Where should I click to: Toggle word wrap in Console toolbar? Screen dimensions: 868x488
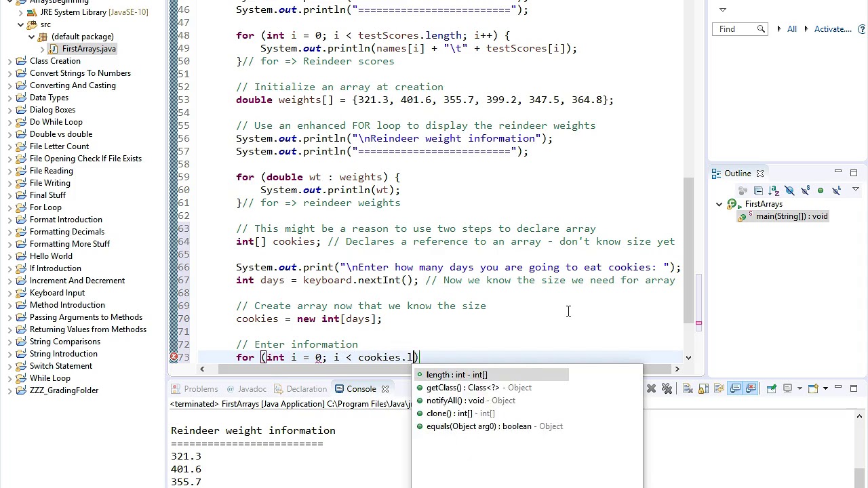(x=719, y=388)
